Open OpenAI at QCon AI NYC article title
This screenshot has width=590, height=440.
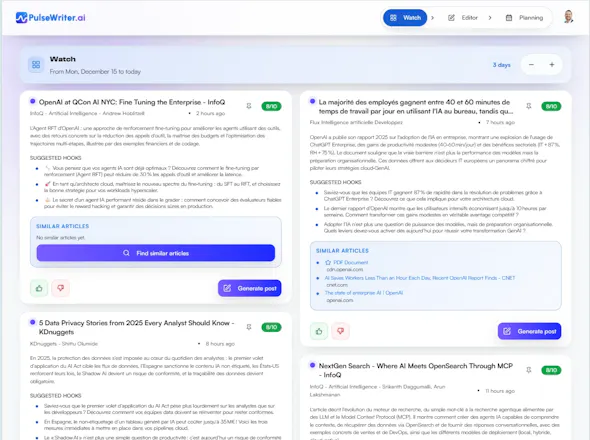click(x=132, y=102)
